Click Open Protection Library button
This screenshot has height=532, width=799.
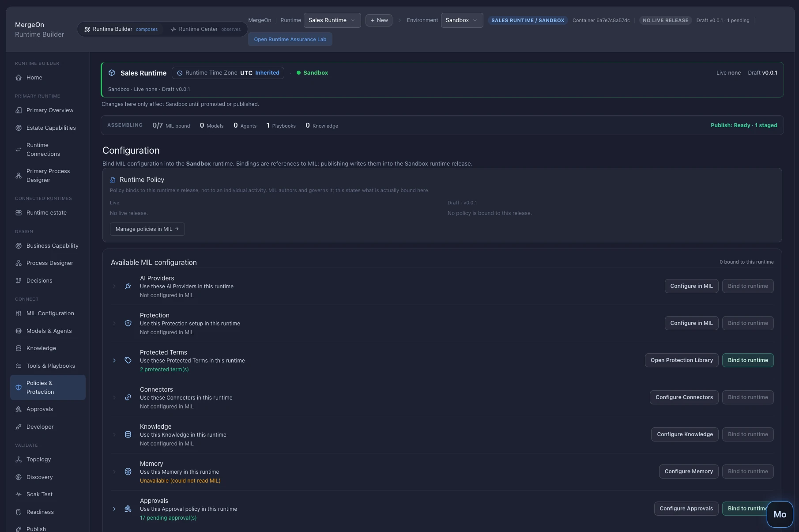682,360
